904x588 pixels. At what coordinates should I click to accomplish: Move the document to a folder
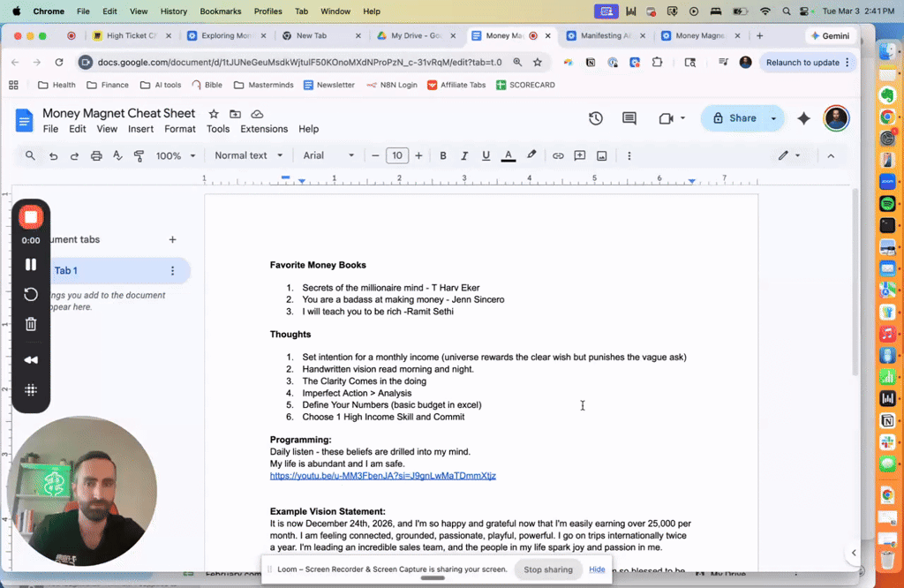(235, 114)
